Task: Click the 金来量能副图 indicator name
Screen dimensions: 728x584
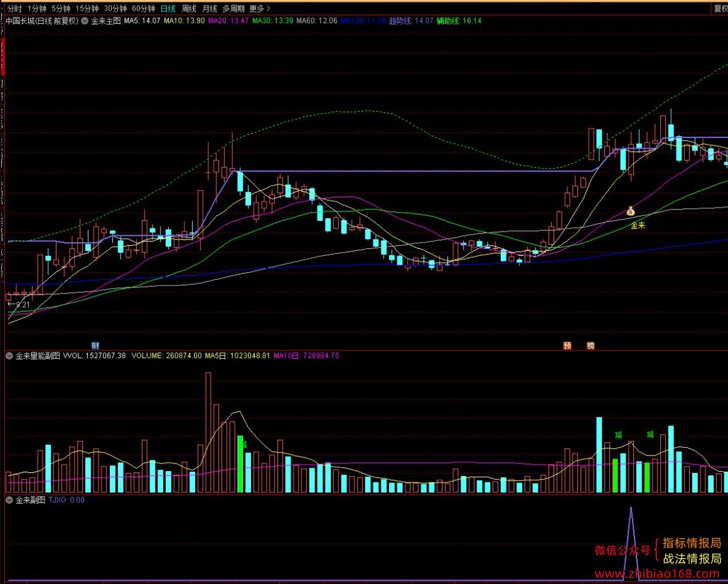Action: click(38, 356)
